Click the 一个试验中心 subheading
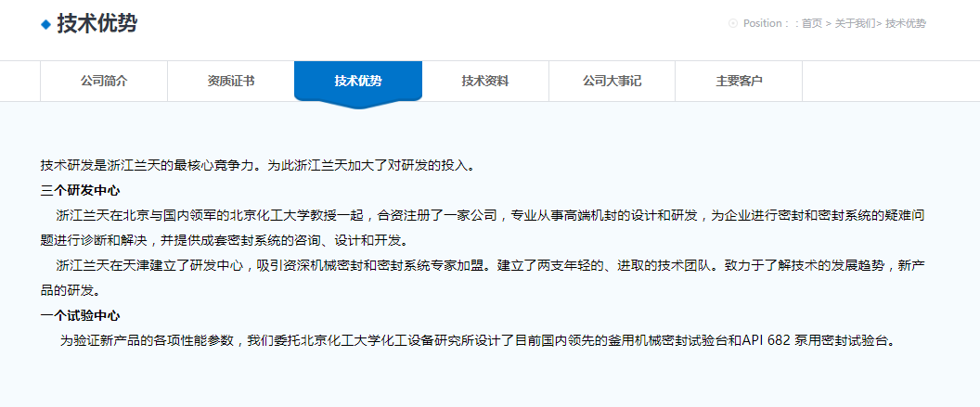980x407 pixels. click(80, 315)
